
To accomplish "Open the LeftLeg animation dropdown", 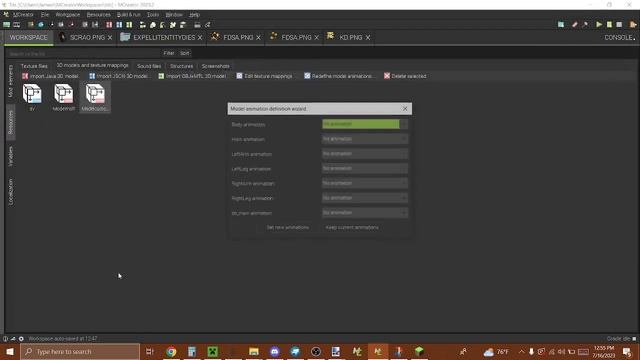I will point(364,169).
